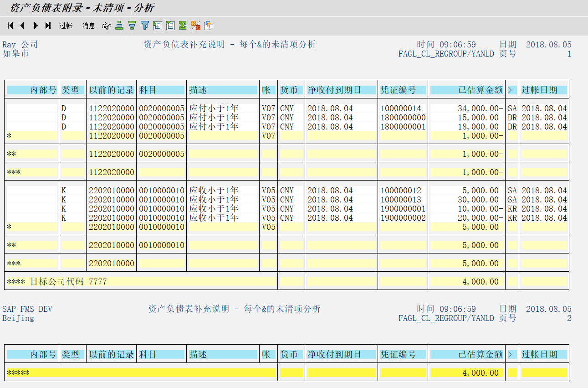Image resolution: width=588 pixels, height=388 pixels.
Task: Click the **** 目标公司代码 7777 total row
Action: point(141,282)
